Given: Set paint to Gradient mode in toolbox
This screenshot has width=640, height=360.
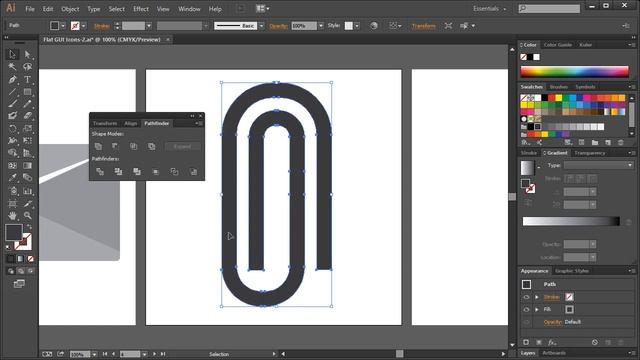Looking at the screenshot, I should (21, 259).
